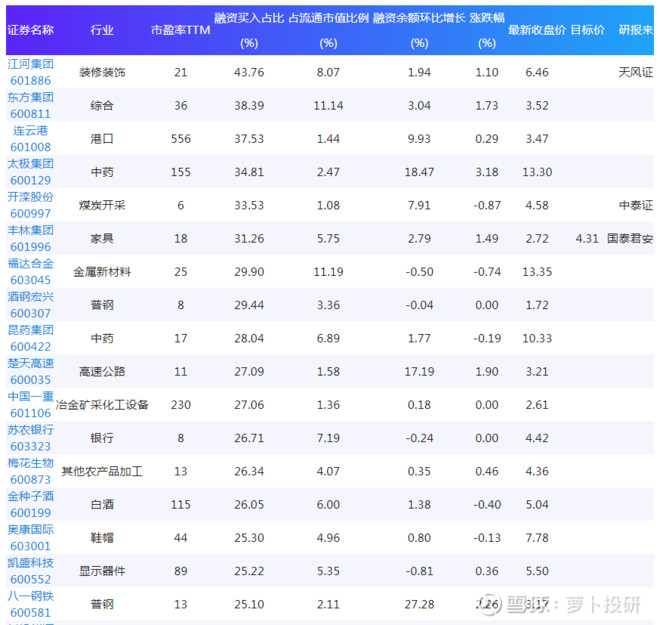Screen dimensions: 660x625
Task: Open the 开滦股份 600997 stock link
Action: 30,205
